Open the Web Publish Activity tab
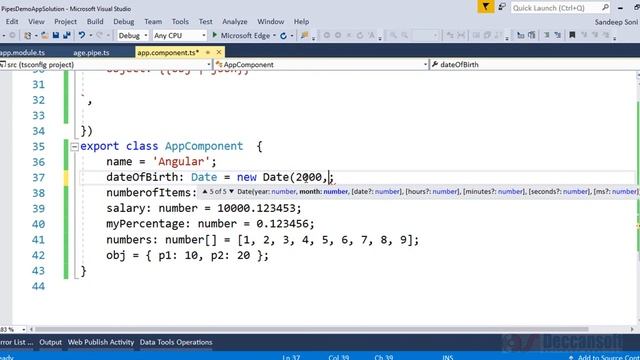 pos(101,342)
